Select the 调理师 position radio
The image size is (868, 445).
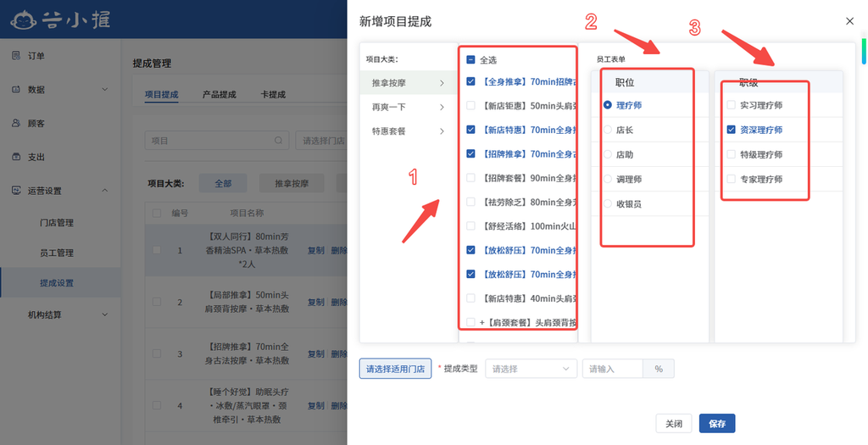(607, 179)
